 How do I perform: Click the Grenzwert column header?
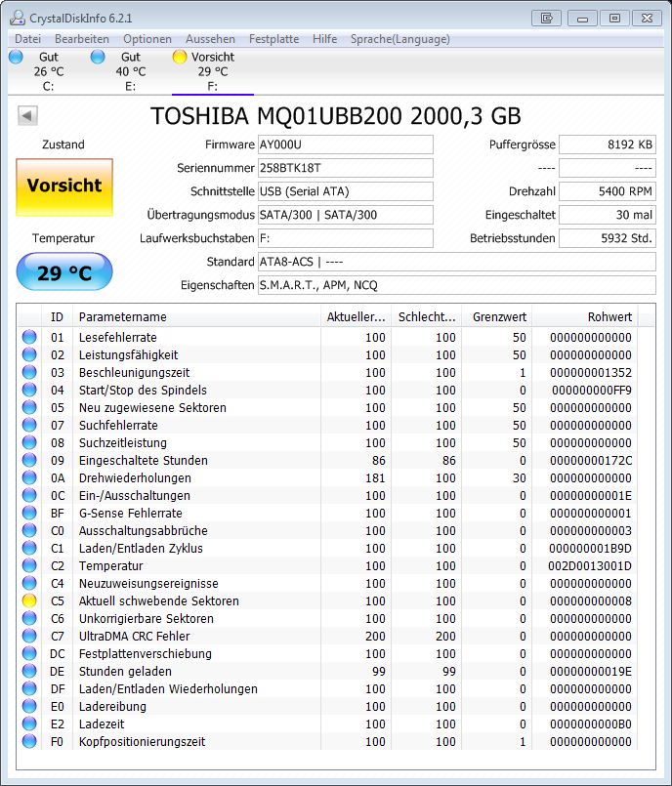pyautogui.click(x=497, y=316)
